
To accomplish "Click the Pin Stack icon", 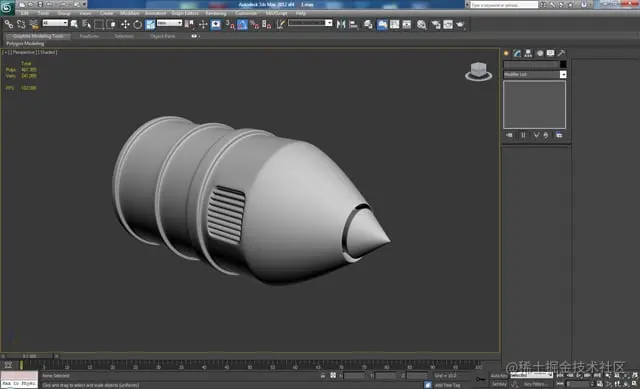I will pos(509,136).
